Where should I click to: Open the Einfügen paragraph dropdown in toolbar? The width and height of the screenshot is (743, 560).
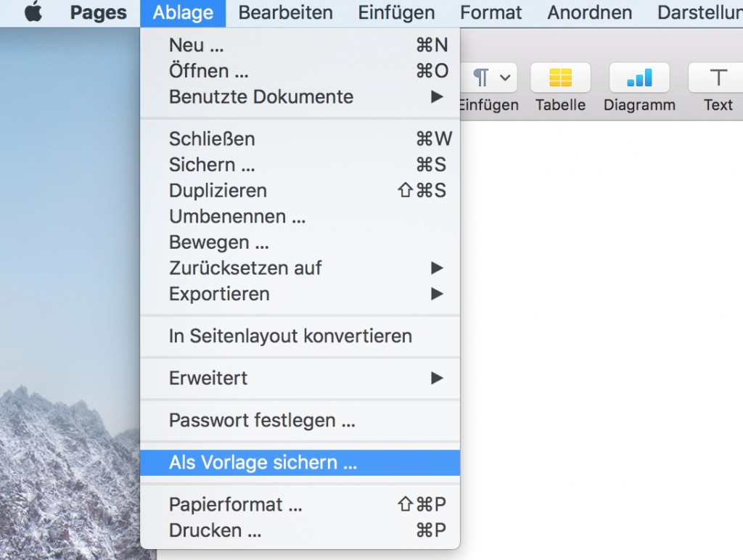492,78
